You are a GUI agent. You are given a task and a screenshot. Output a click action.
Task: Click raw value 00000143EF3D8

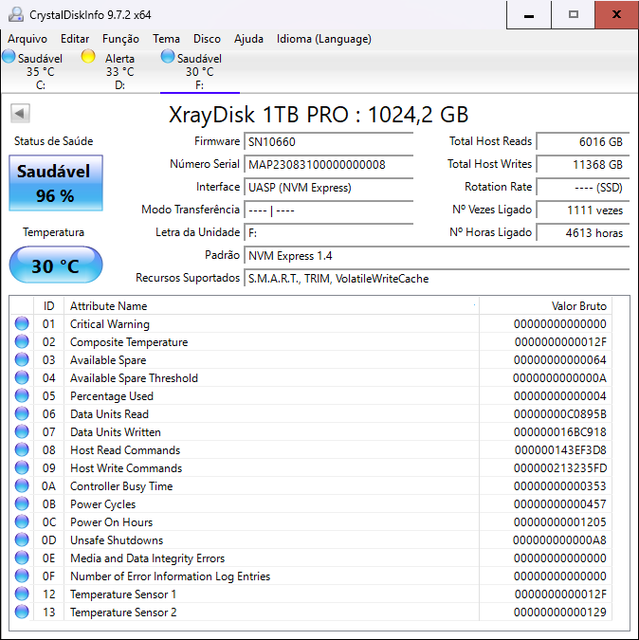(560, 450)
